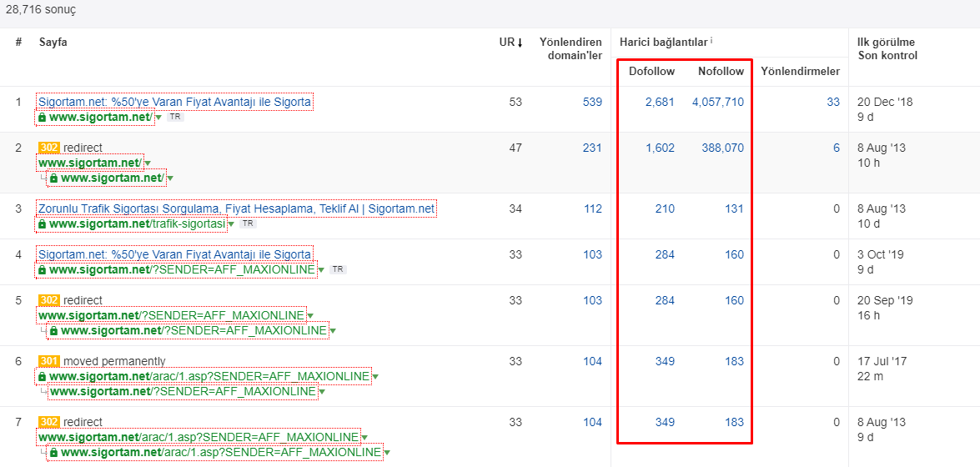
Task: Click the UR column sort arrow
Action: 520,43
